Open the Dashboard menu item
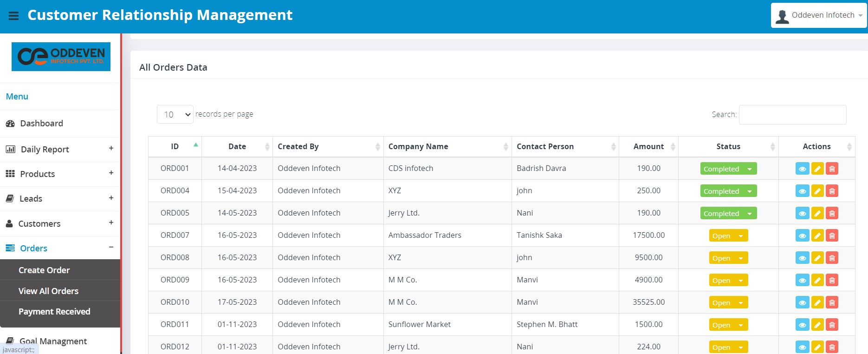The width and height of the screenshot is (868, 354). (x=41, y=124)
